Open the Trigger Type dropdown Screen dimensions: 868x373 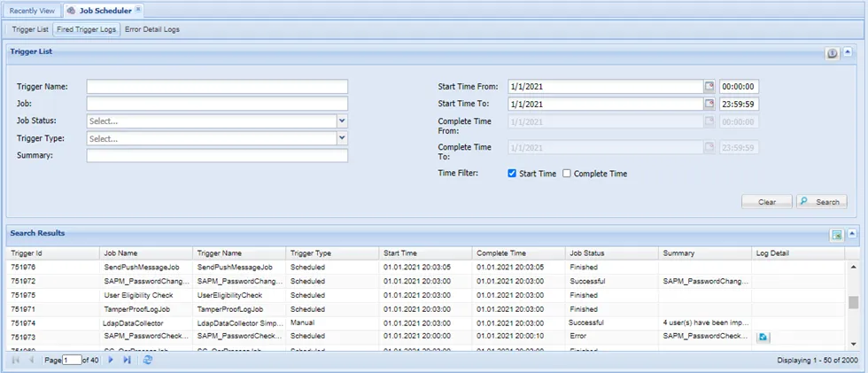[x=342, y=138]
